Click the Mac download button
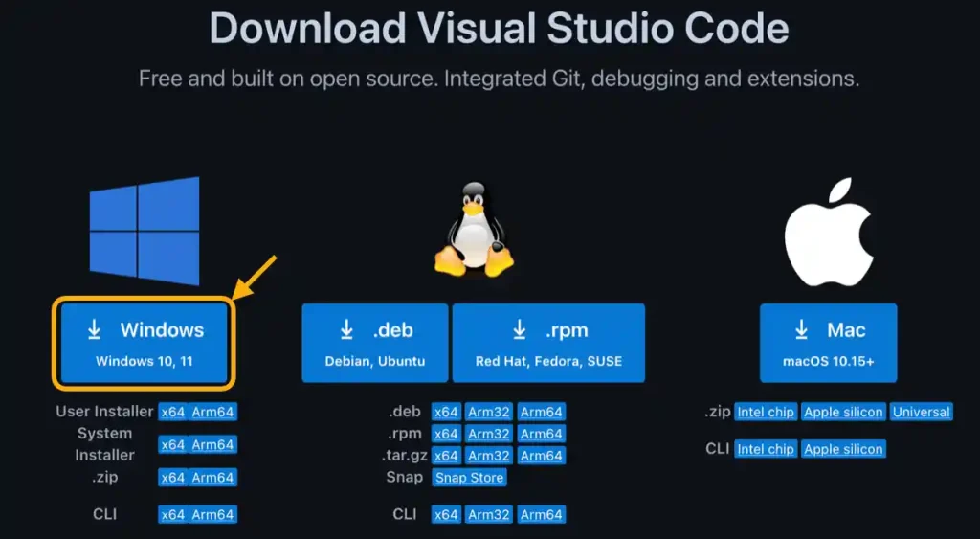This screenshot has height=539, width=980. pyautogui.click(x=828, y=344)
